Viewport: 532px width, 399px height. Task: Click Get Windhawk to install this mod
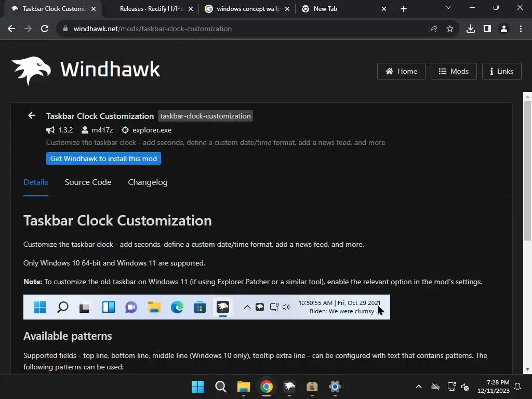click(103, 158)
